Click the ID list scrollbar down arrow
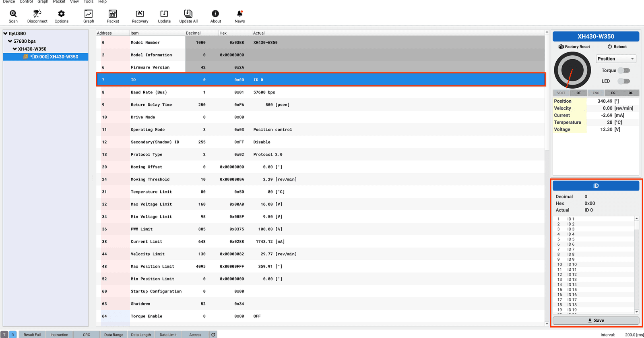 637,312
